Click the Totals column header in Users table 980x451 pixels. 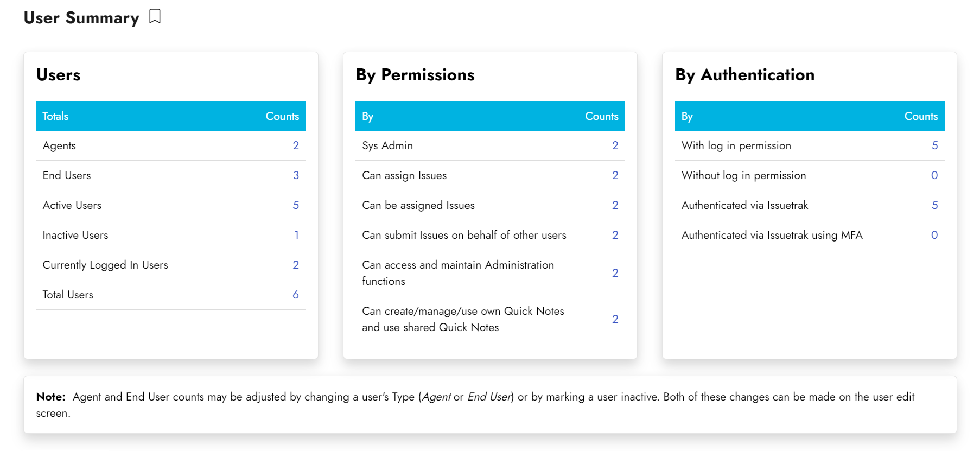[55, 116]
